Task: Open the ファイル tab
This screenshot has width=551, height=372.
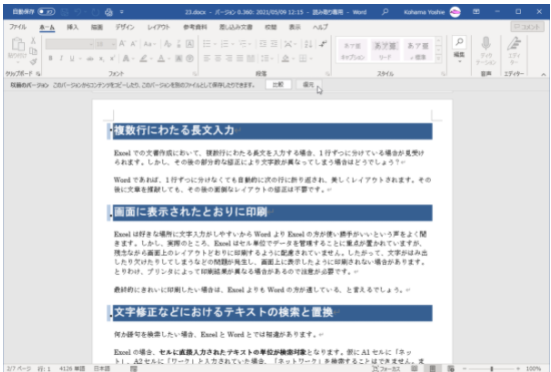Action: click(x=18, y=27)
